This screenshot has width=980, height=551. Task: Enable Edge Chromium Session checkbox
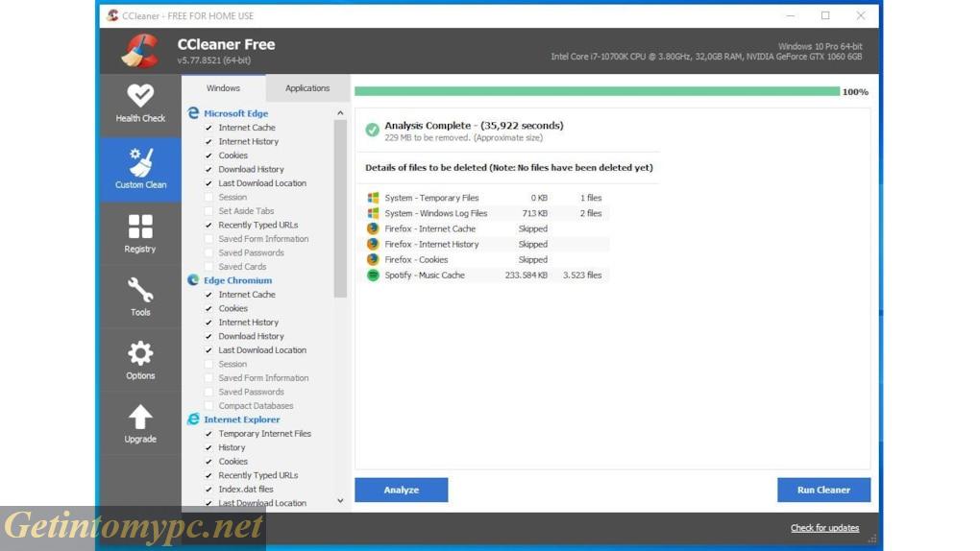point(208,364)
